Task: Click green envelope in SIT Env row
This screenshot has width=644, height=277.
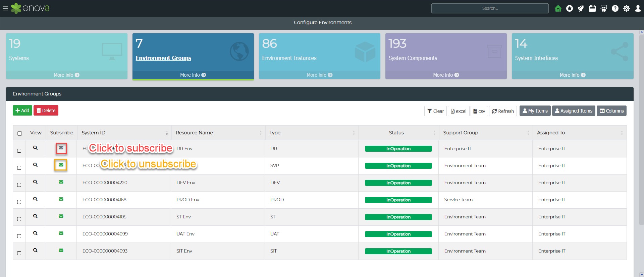Action: (61, 250)
